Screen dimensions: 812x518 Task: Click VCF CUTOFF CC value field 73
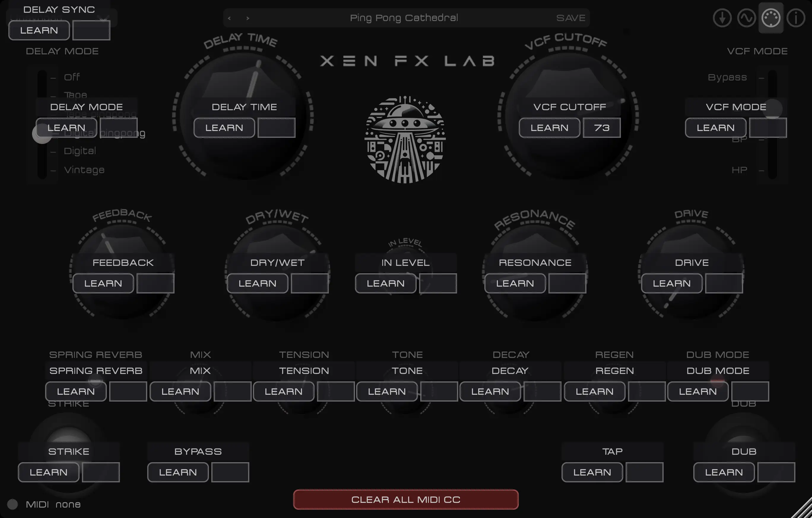pos(602,127)
